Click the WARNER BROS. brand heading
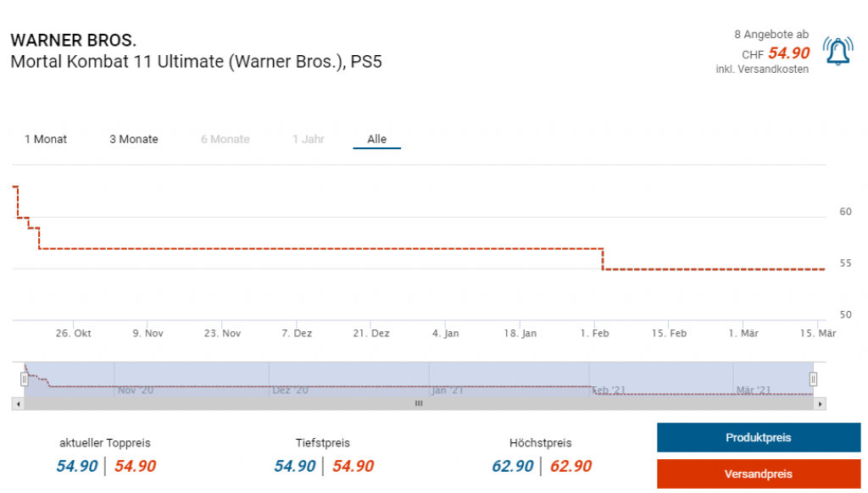The image size is (868, 493). point(73,41)
